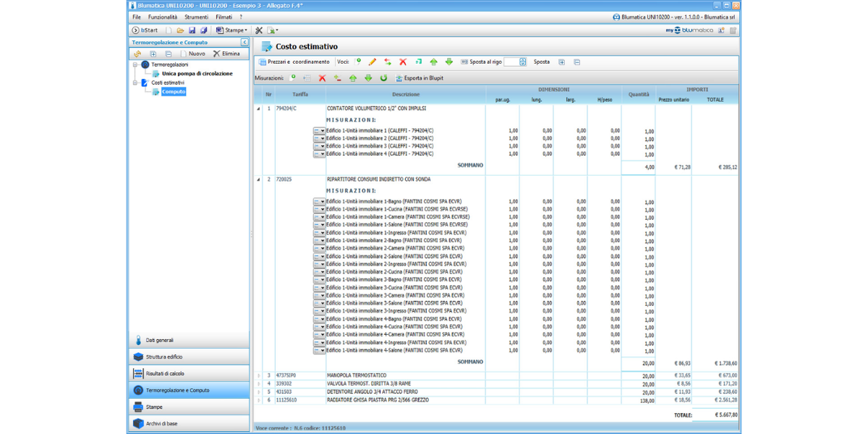The width and height of the screenshot is (868, 434).
Task: Click the green refresh arrow in Misurazioni toolbar
Action: click(x=383, y=78)
